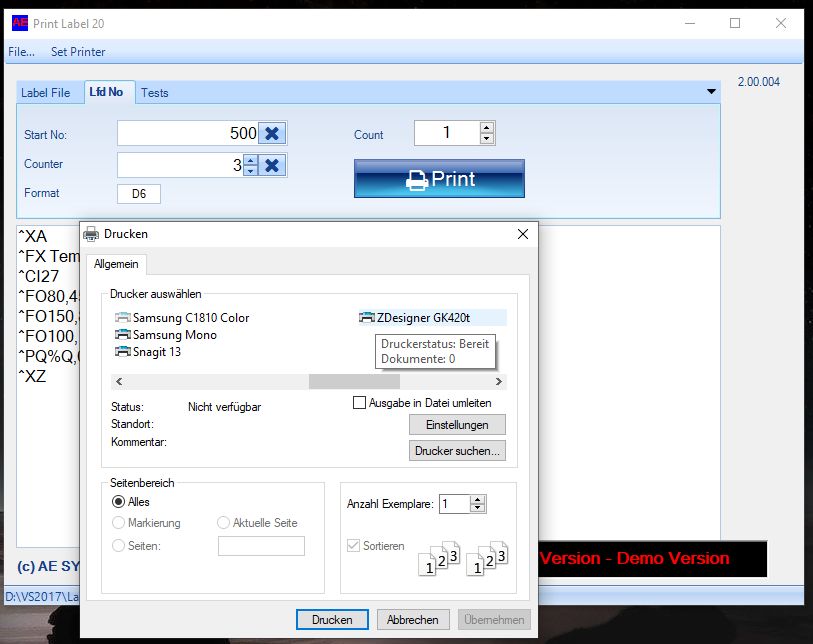Reset the Counter value with X icon
Viewport: 813px width, 644px height.
(x=272, y=165)
